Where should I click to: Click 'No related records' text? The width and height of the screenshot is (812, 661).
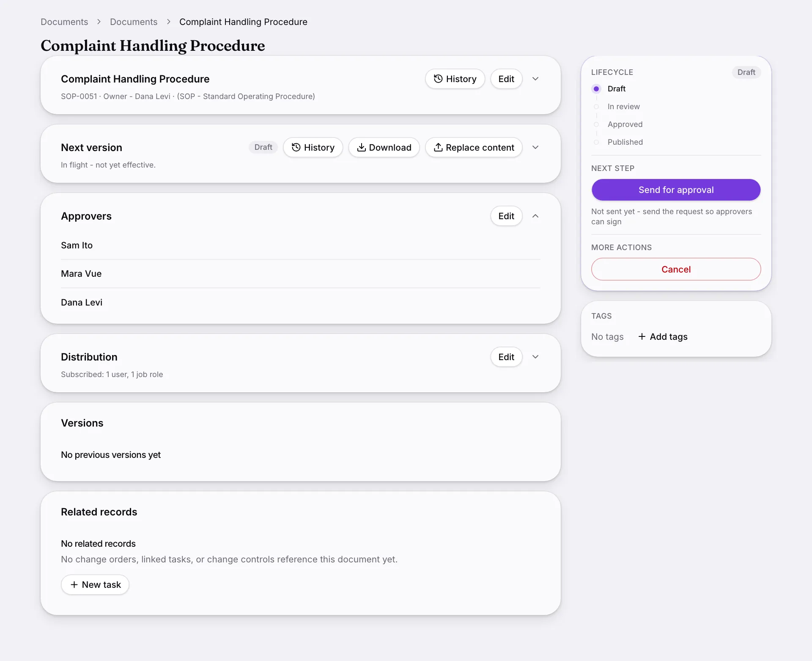pyautogui.click(x=98, y=543)
